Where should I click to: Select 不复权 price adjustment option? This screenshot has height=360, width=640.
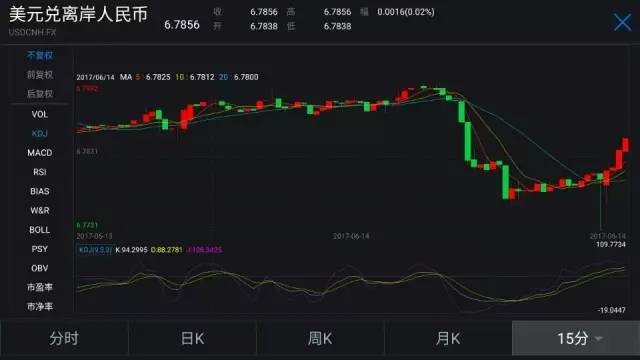40,55
